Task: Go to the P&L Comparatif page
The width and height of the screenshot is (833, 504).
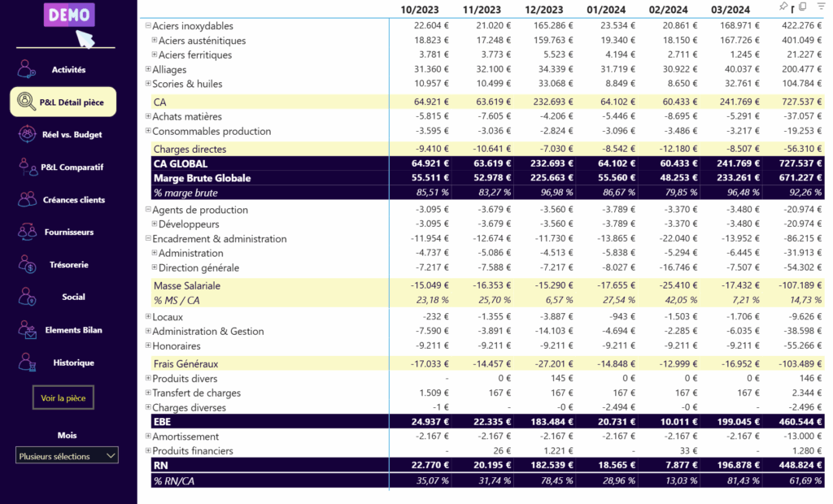Action: (72, 167)
